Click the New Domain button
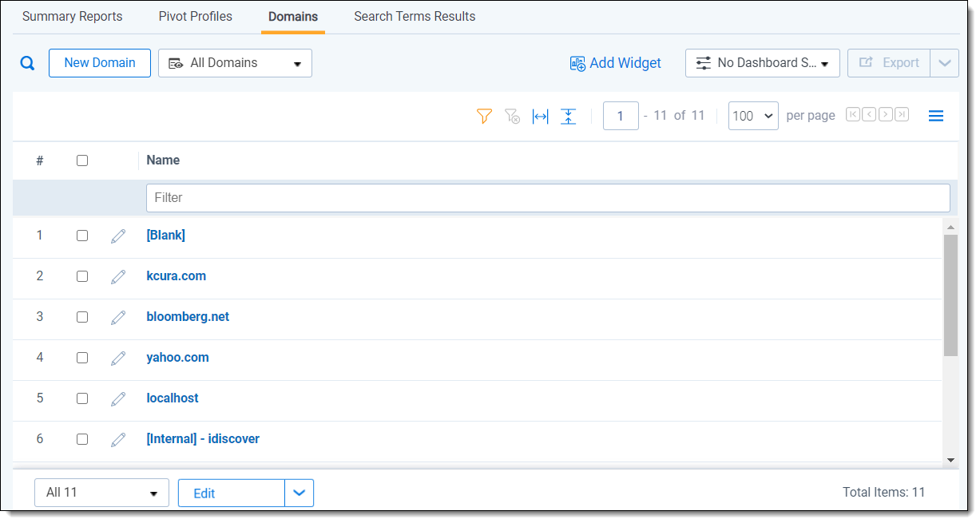 point(100,63)
